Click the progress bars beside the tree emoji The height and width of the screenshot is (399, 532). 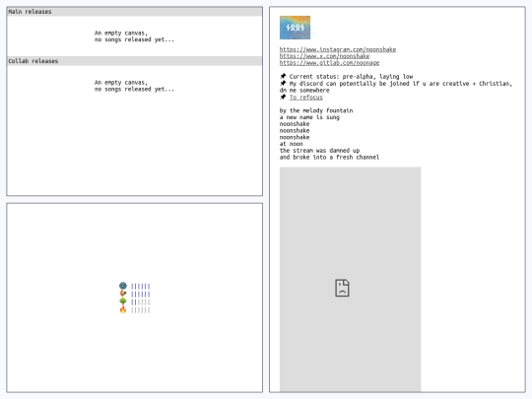pos(141,302)
